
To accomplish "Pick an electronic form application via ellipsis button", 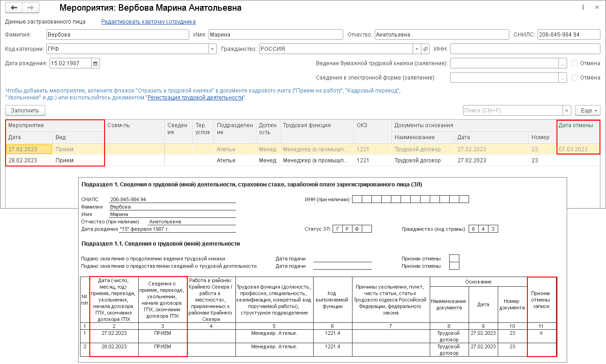I will click(x=563, y=78).
